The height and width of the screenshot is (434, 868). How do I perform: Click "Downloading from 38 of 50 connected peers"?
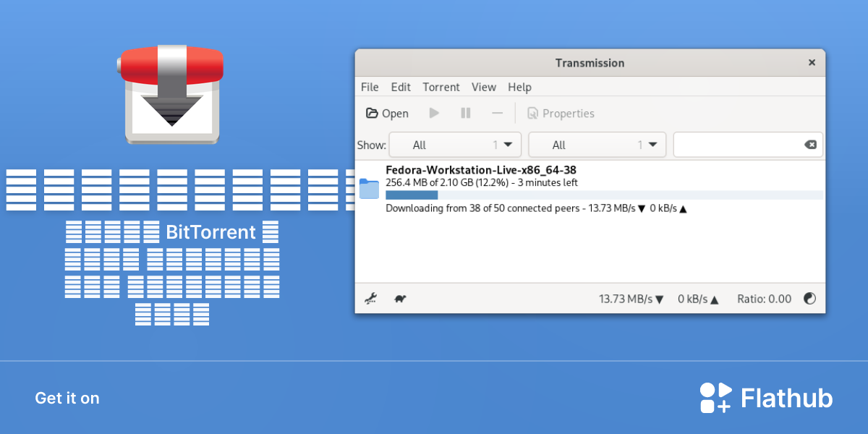[x=482, y=208]
